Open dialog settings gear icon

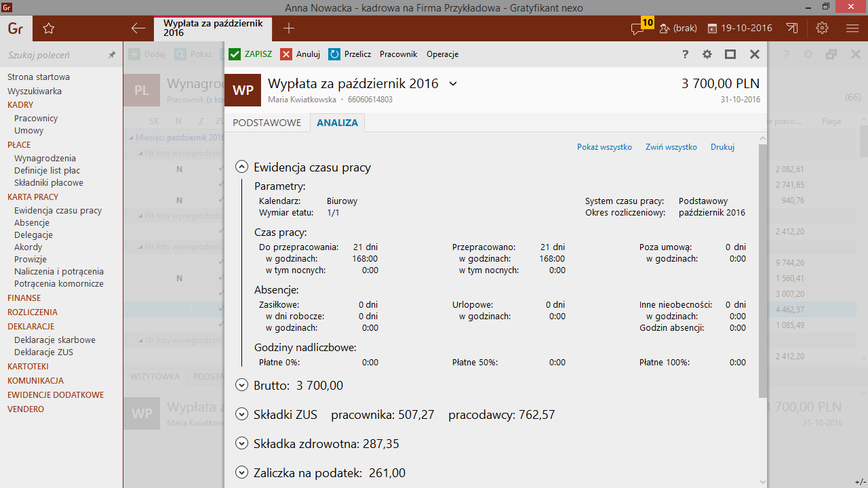tap(707, 54)
